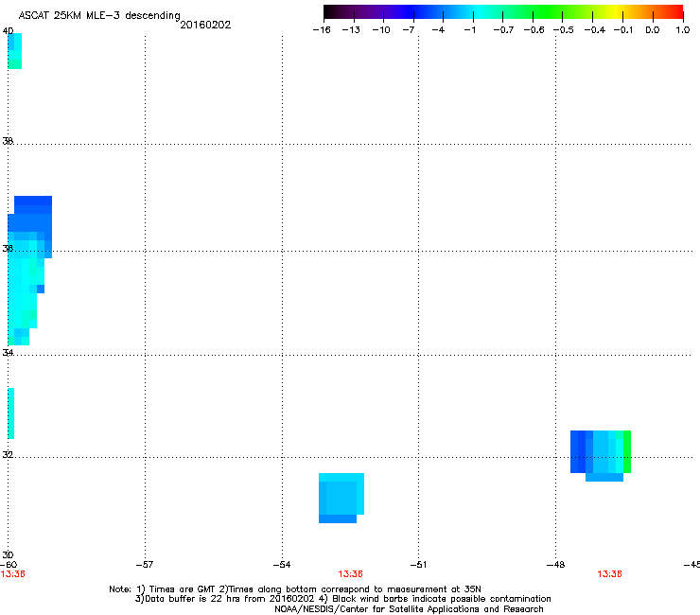Click the -16 color scale label
The image size is (700, 615).
point(322,30)
